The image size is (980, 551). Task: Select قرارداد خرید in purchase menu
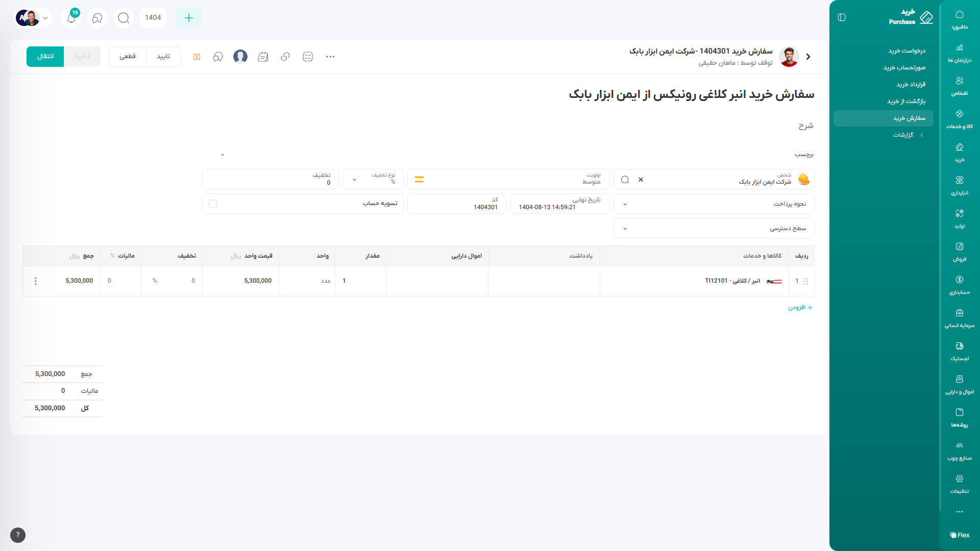point(911,84)
